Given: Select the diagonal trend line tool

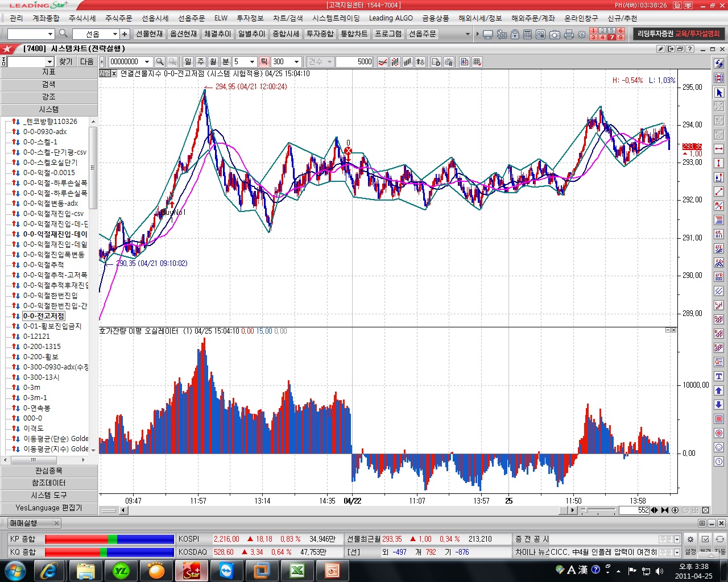Looking at the screenshot, I should click(719, 192).
